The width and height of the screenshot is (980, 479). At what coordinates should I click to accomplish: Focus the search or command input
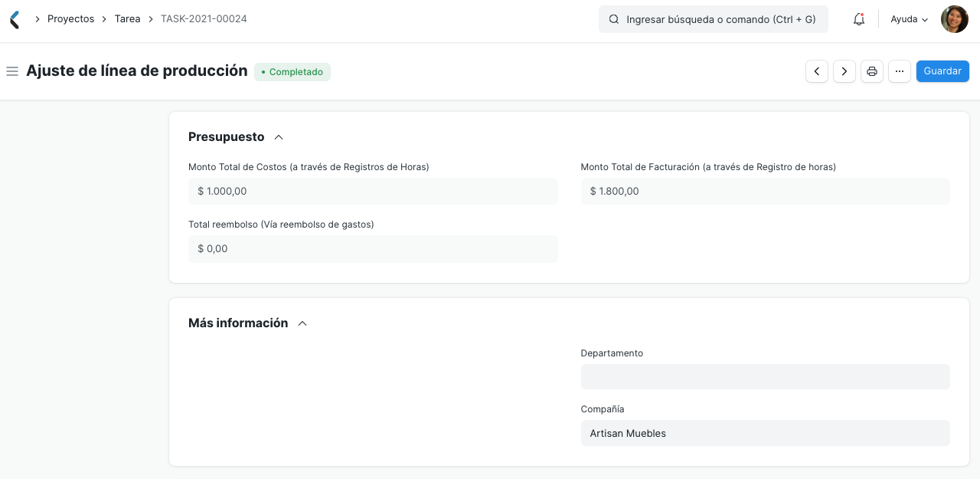click(714, 19)
